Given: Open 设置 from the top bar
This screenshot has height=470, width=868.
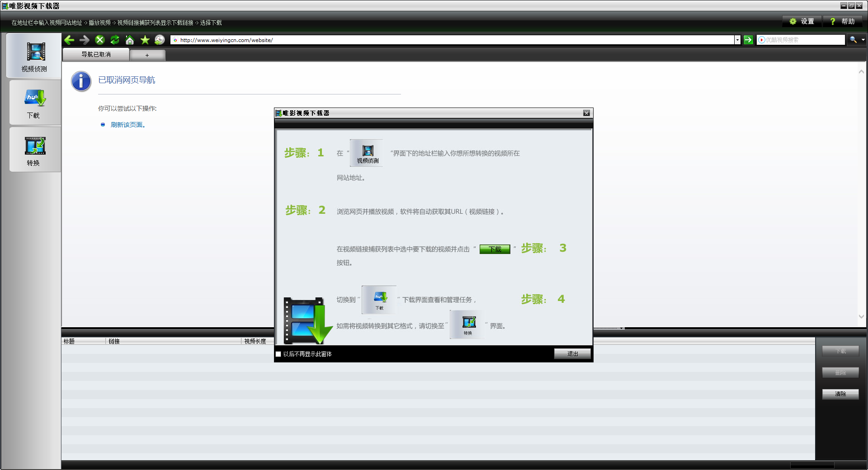Looking at the screenshot, I should 801,21.
